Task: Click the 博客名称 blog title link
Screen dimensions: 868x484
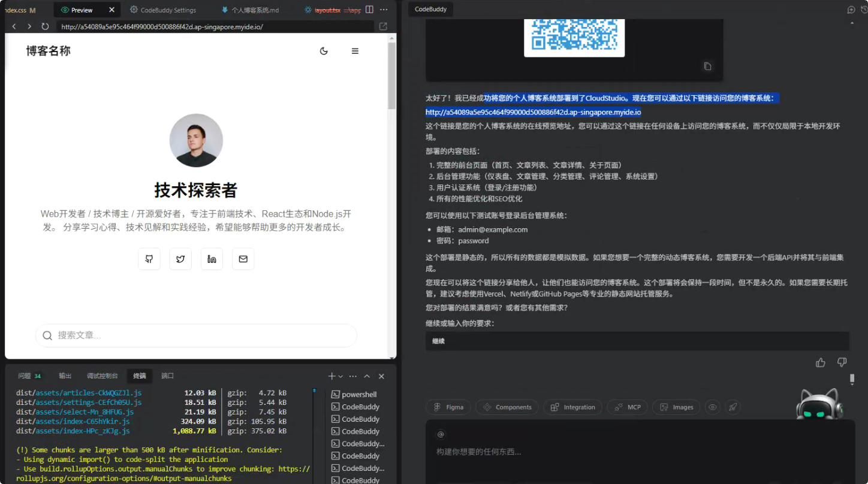Action: [x=48, y=51]
